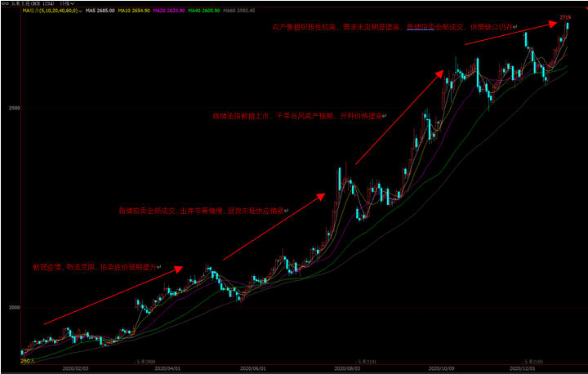Click the MA5 2685.00 value label
Screen dimensions: 588x374
(x=100, y=11)
